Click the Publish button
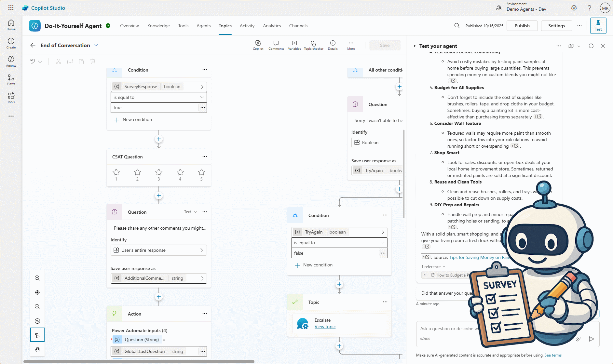 tap(522, 25)
